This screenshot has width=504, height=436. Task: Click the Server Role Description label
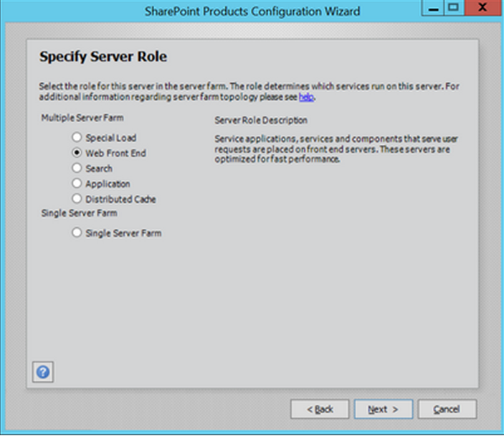click(261, 120)
